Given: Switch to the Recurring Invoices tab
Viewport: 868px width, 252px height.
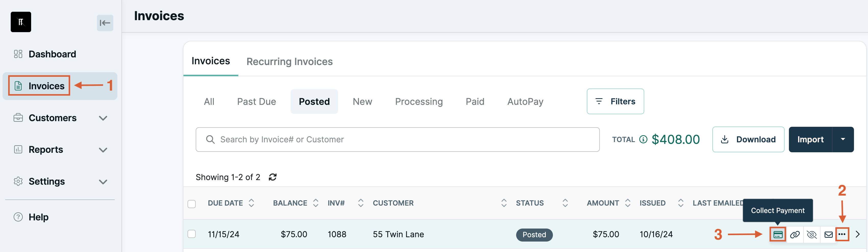Looking at the screenshot, I should (x=289, y=61).
